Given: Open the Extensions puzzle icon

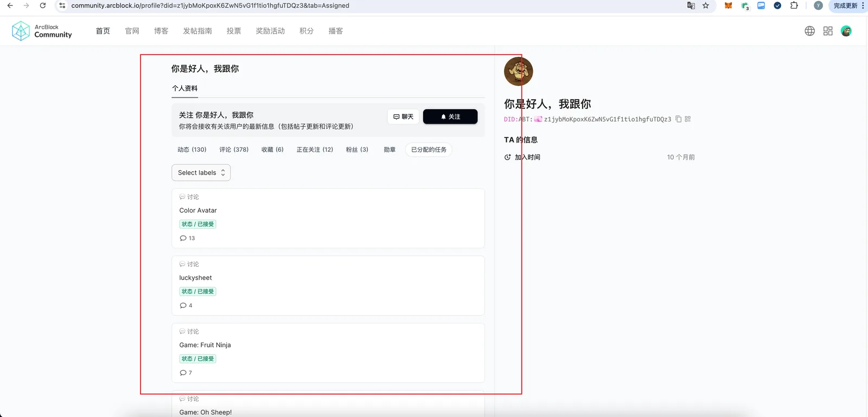Looking at the screenshot, I should (794, 5).
